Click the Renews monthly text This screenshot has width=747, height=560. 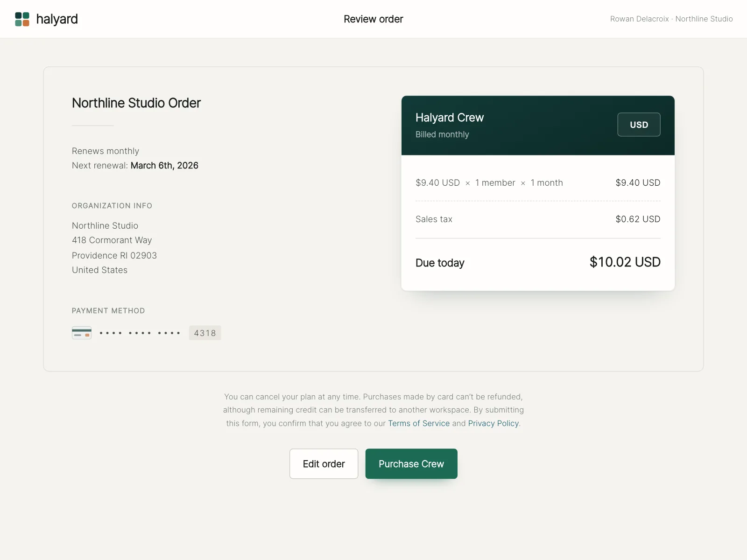click(106, 151)
